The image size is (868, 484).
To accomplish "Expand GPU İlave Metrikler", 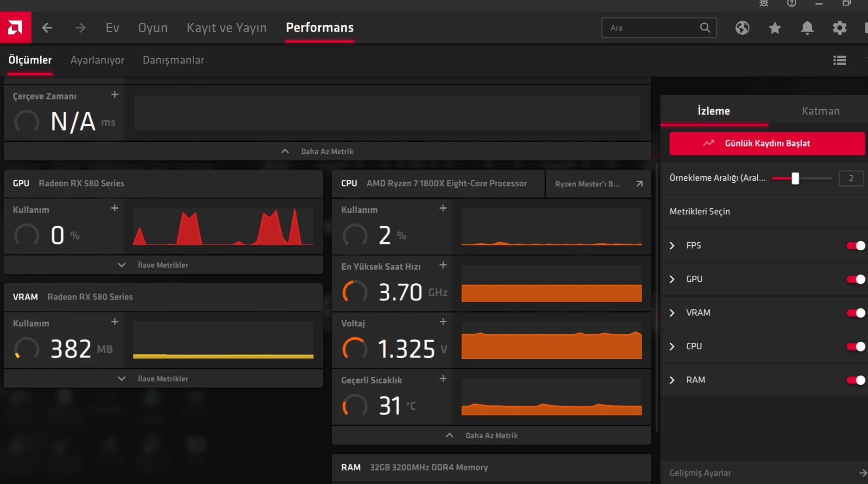I will (x=163, y=265).
